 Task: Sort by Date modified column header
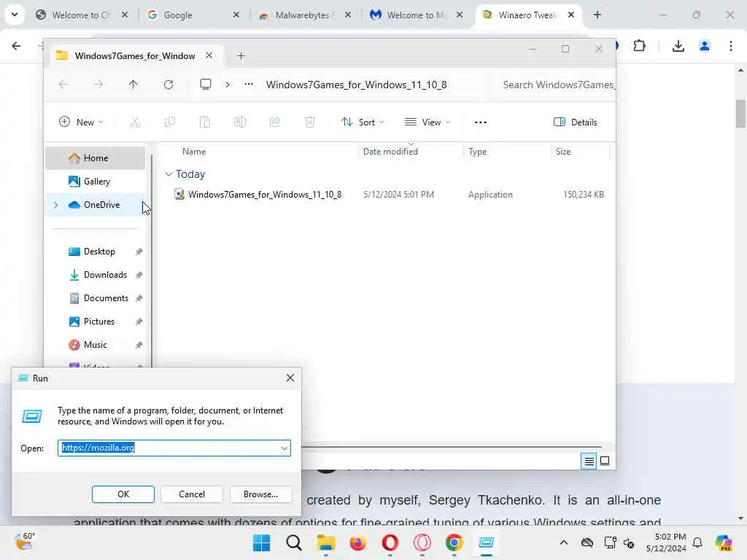pyautogui.click(x=411, y=152)
